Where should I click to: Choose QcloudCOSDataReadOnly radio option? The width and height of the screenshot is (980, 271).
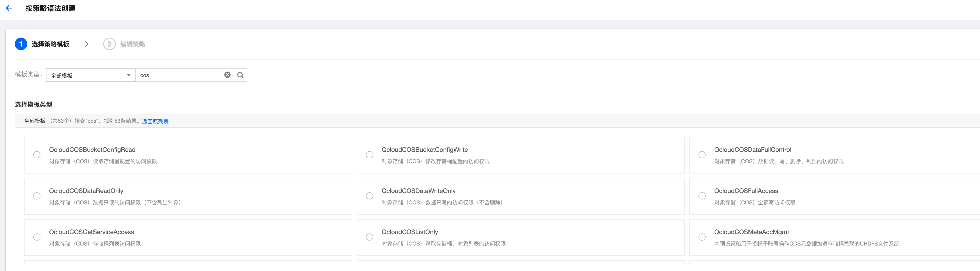tap(37, 196)
